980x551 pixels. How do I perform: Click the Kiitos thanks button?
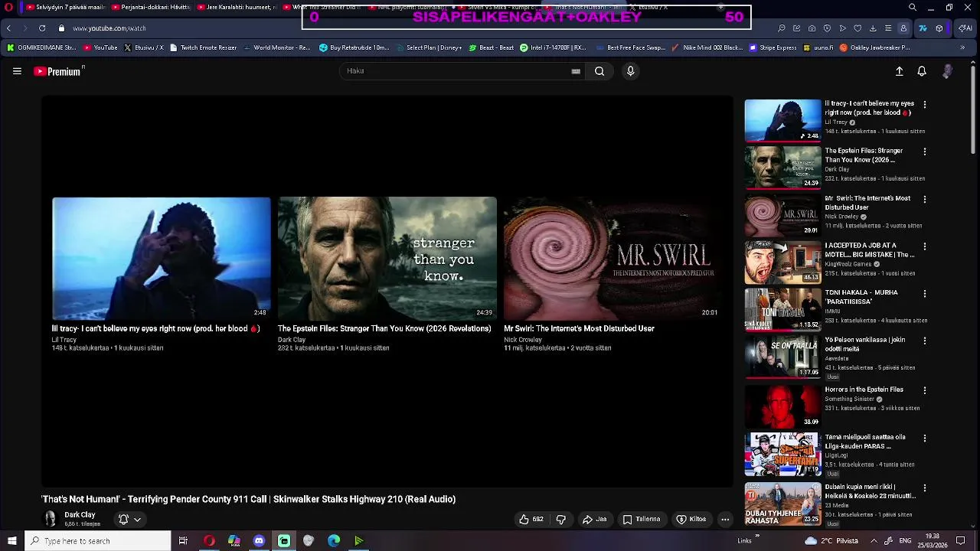691,519
